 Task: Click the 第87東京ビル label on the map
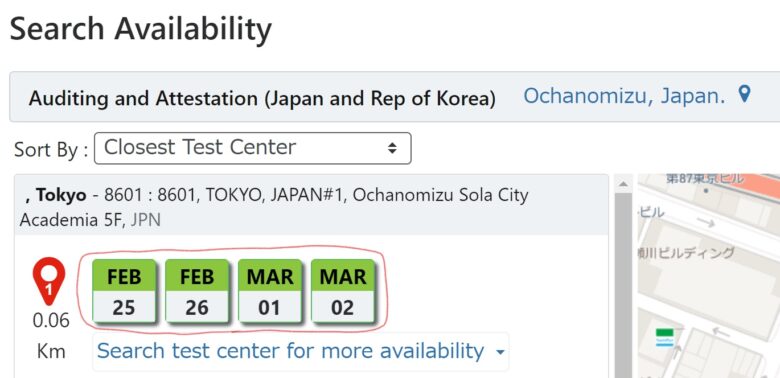click(x=705, y=179)
